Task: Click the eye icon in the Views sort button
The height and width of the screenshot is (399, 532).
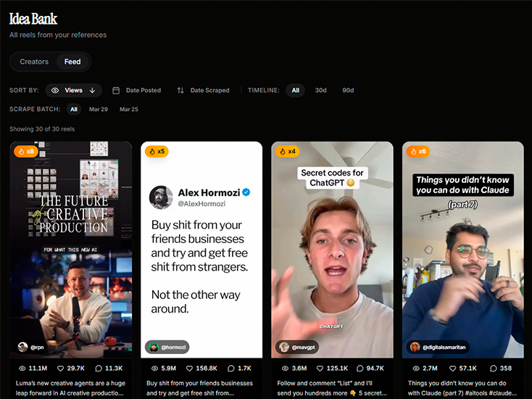Action: [55, 91]
